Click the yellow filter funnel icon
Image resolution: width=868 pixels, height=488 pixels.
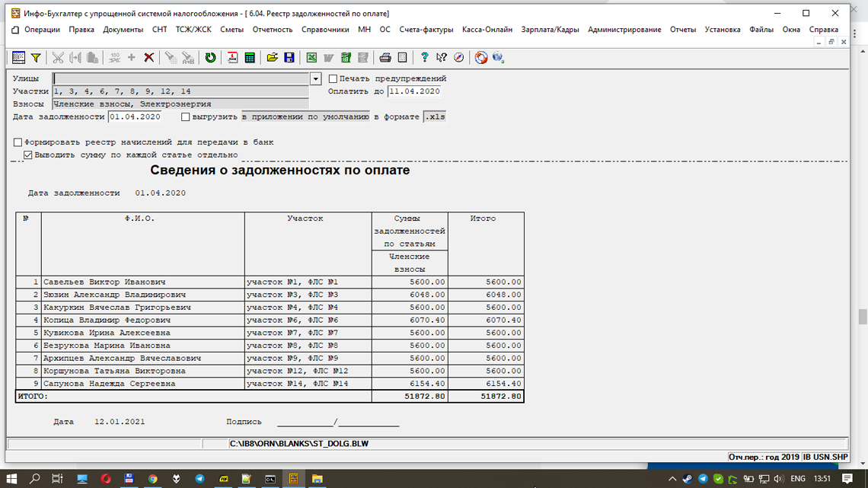pos(36,58)
